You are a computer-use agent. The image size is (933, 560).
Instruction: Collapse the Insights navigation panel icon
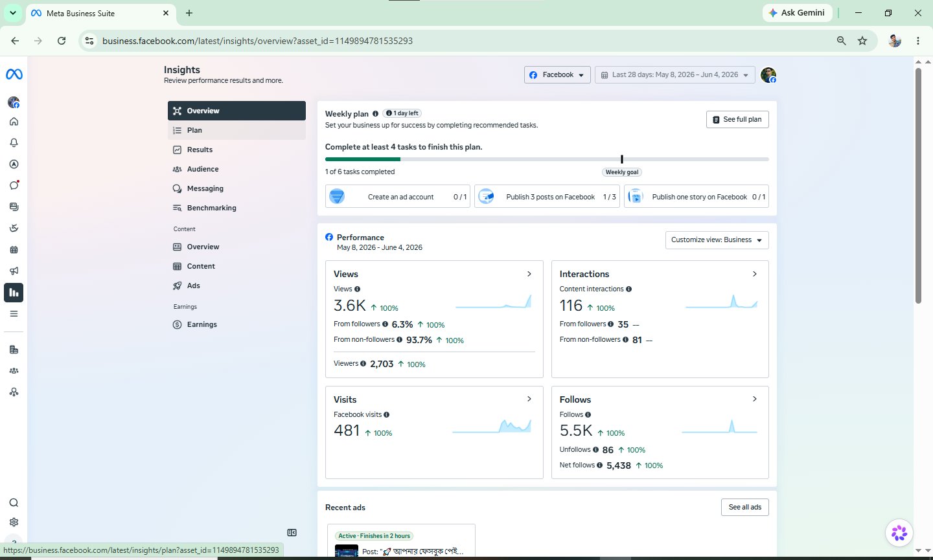(292, 533)
